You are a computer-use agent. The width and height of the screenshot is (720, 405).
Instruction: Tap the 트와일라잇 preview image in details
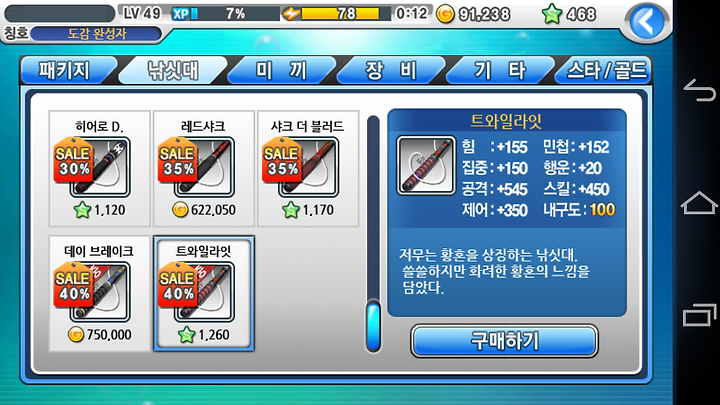point(426,165)
